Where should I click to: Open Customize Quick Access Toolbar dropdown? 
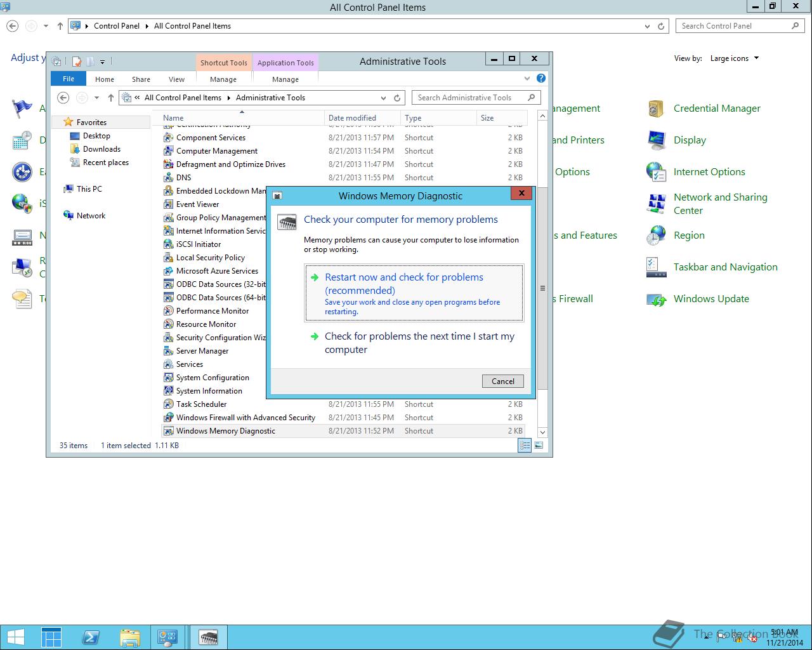click(x=102, y=62)
